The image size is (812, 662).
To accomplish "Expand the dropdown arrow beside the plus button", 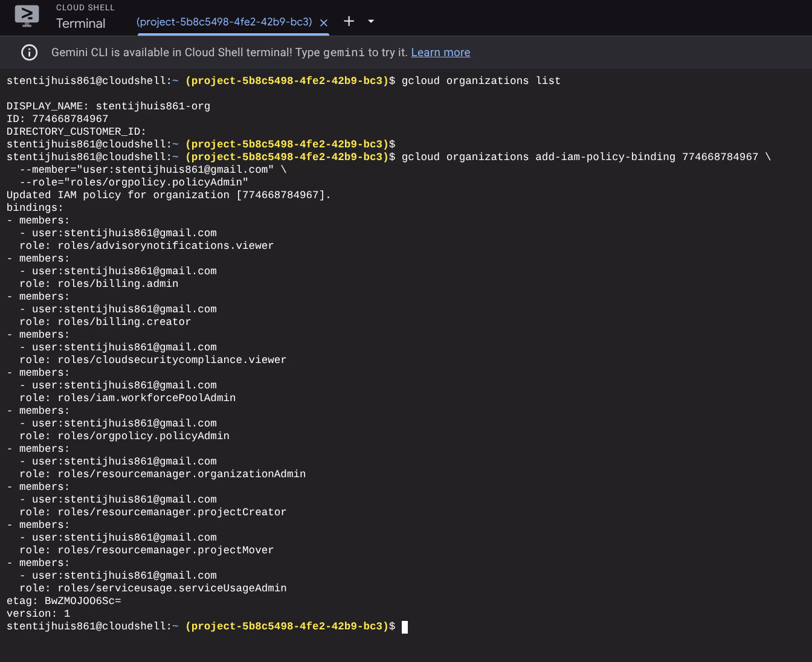I will [371, 22].
